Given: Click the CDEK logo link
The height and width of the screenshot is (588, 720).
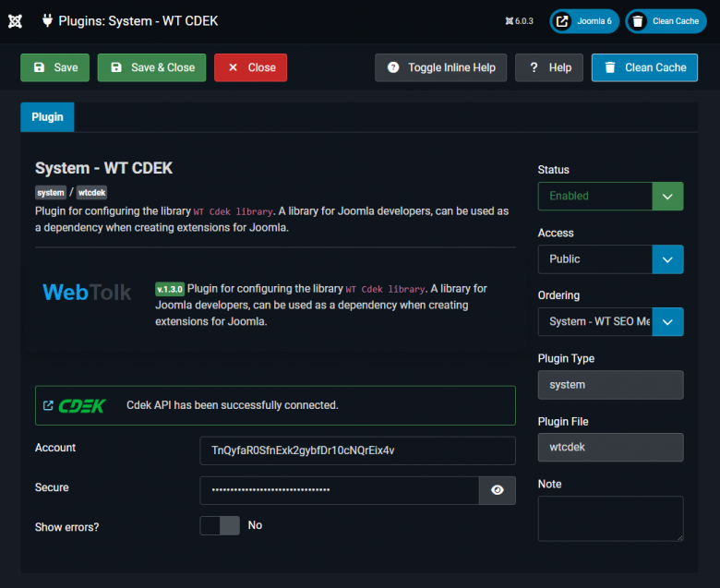Looking at the screenshot, I should (x=82, y=405).
